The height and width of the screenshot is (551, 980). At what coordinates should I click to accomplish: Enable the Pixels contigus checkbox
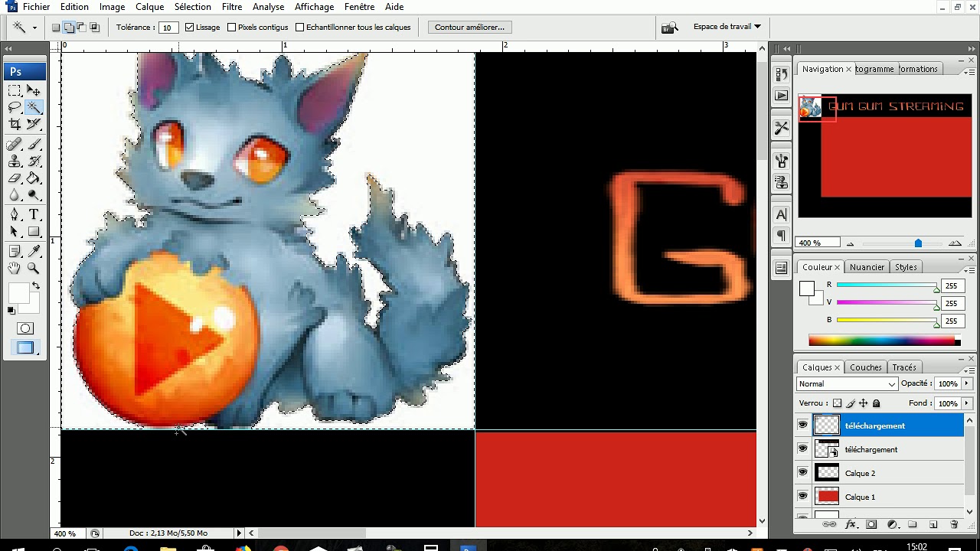231,27
